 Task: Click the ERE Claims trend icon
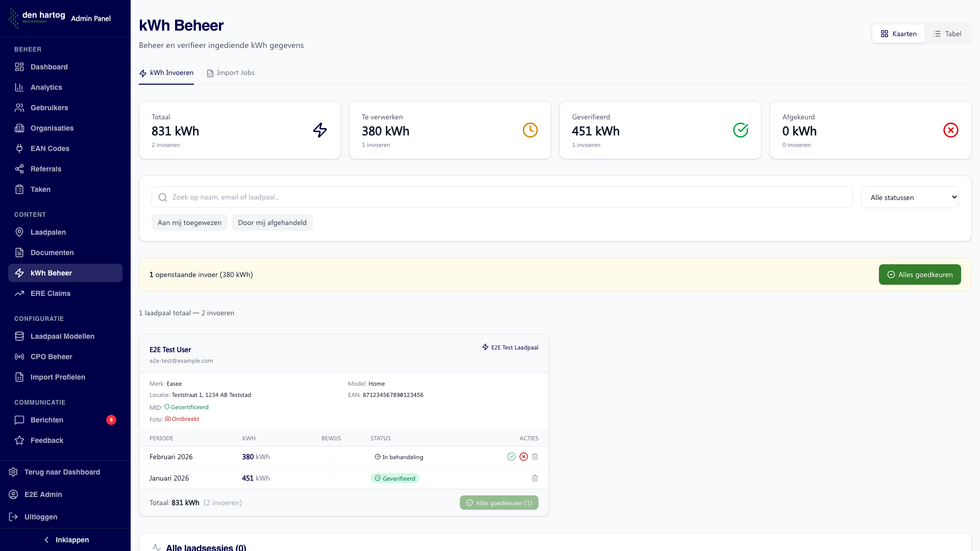[x=19, y=293]
